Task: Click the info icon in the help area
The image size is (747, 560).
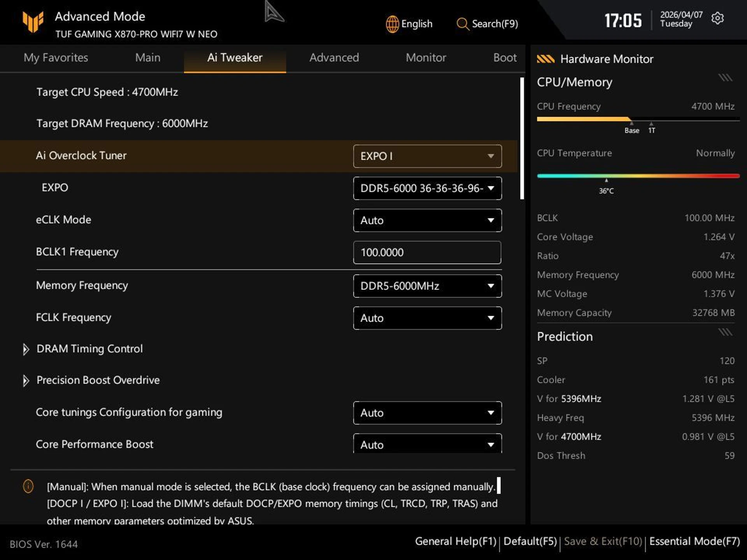Action: point(28,486)
